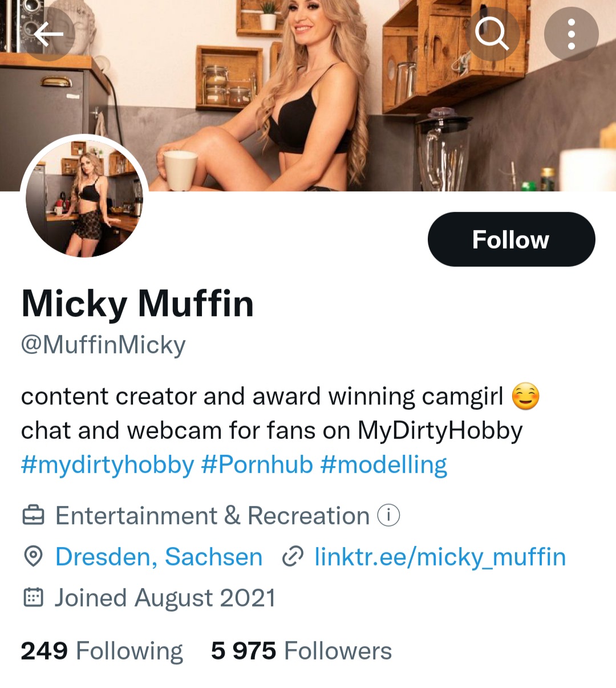Tap the calendar icon near Joined date
Screen dimensions: 616x688
tap(33, 597)
